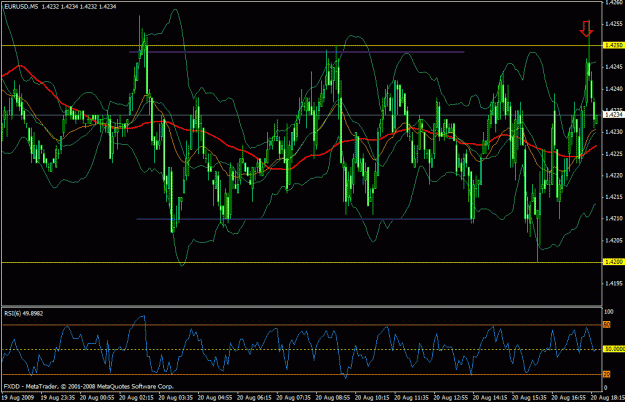625x402 pixels.
Task: Click the 1.4230 price scale value
Action: 614,132
